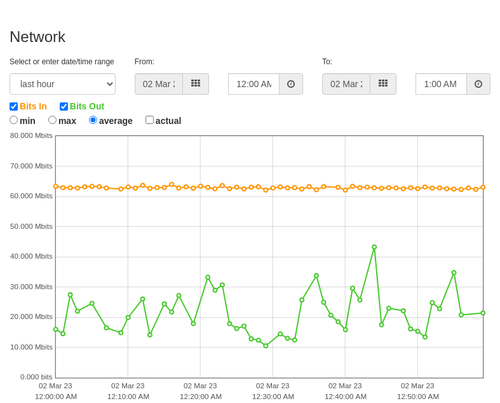The height and width of the screenshot is (403, 500).
Task: Click the 'Select or enter date/time range' label
Action: click(62, 62)
